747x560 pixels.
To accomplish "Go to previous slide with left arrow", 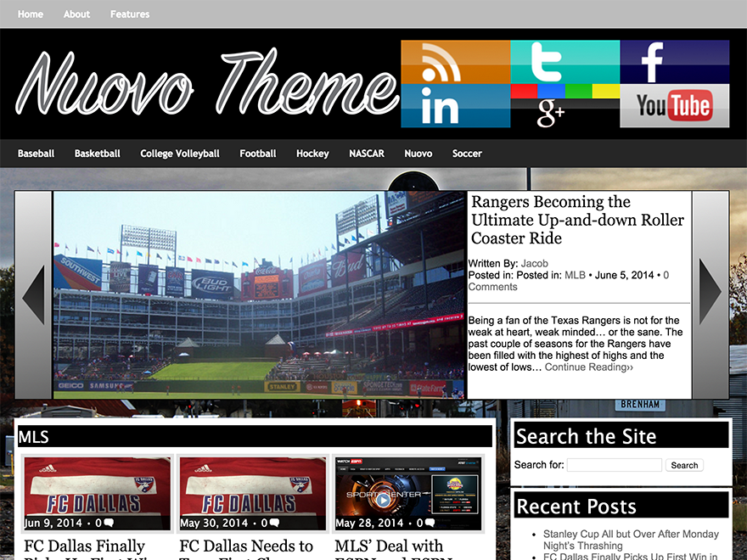I will click(x=34, y=294).
